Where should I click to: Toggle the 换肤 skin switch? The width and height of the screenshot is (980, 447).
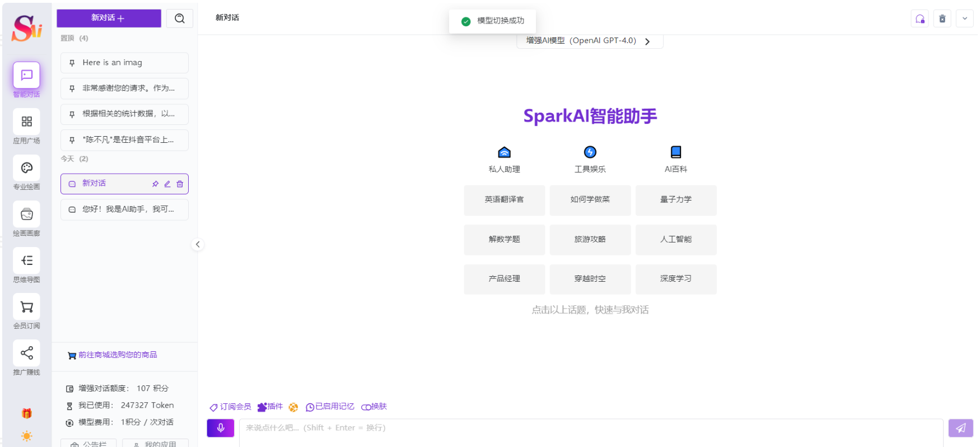[x=374, y=407]
